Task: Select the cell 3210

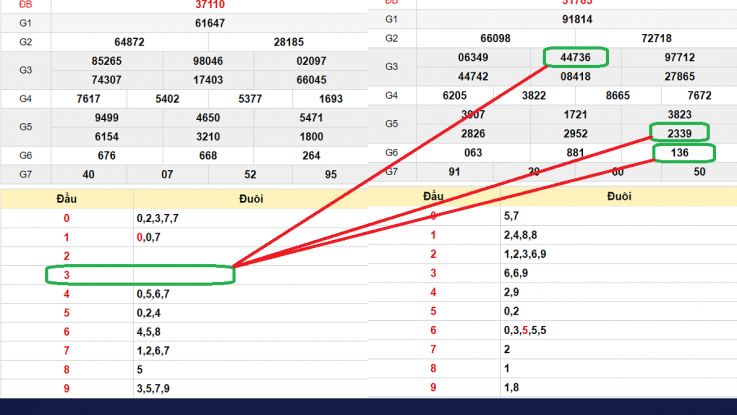Action: pos(208,137)
